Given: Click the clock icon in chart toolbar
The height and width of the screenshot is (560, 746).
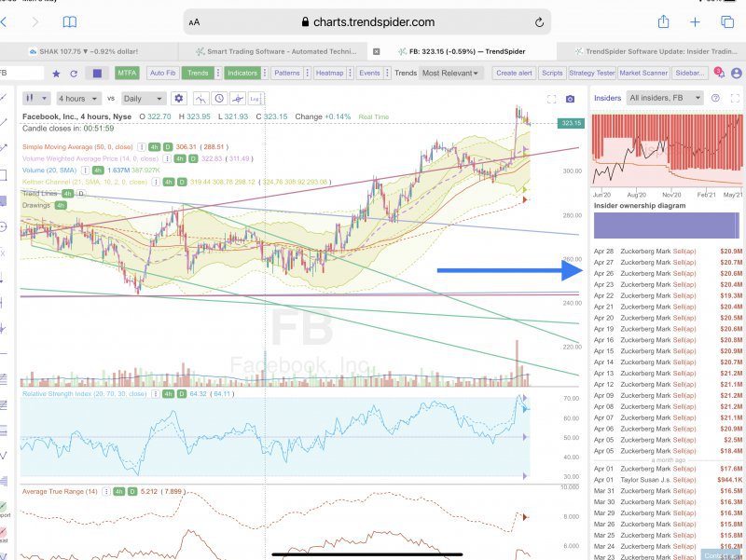Looking at the screenshot, I should tap(219, 99).
